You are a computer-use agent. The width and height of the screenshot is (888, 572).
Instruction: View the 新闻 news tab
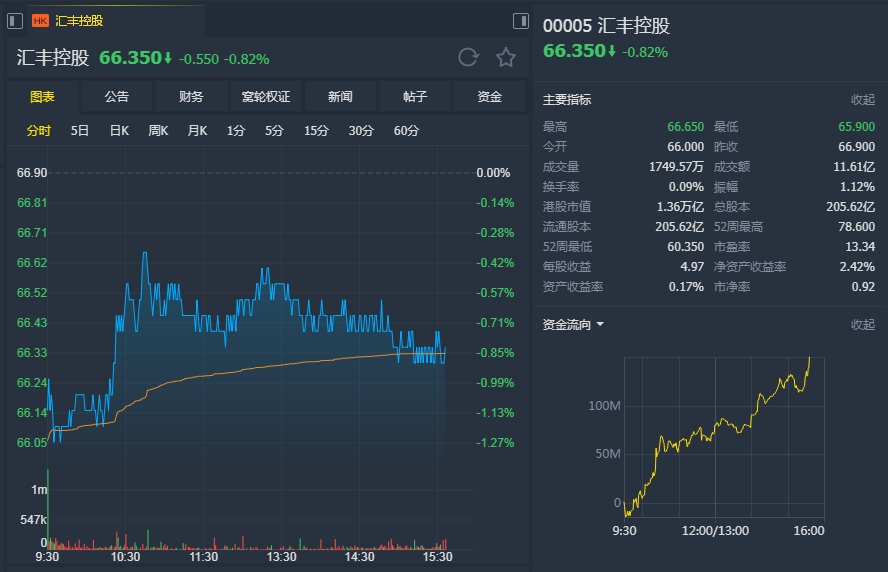(x=340, y=97)
